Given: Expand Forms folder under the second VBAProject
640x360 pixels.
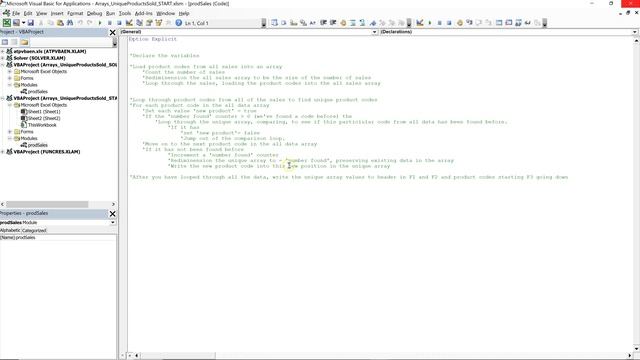Looking at the screenshot, I should (10, 132).
